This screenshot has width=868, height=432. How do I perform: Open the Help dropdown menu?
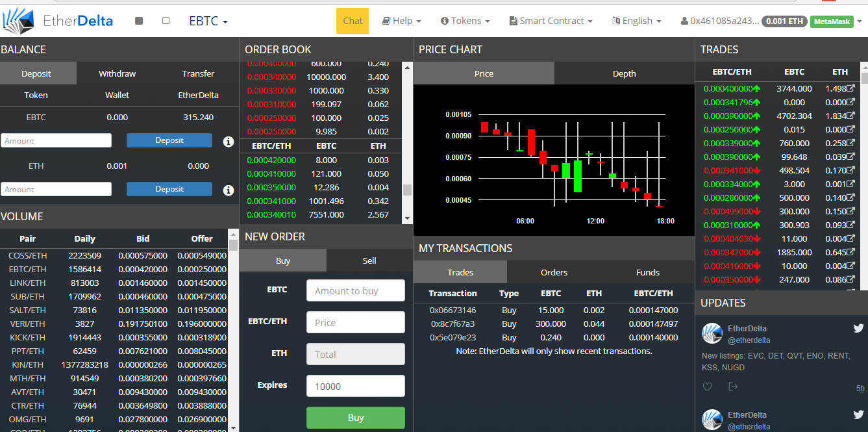click(402, 21)
